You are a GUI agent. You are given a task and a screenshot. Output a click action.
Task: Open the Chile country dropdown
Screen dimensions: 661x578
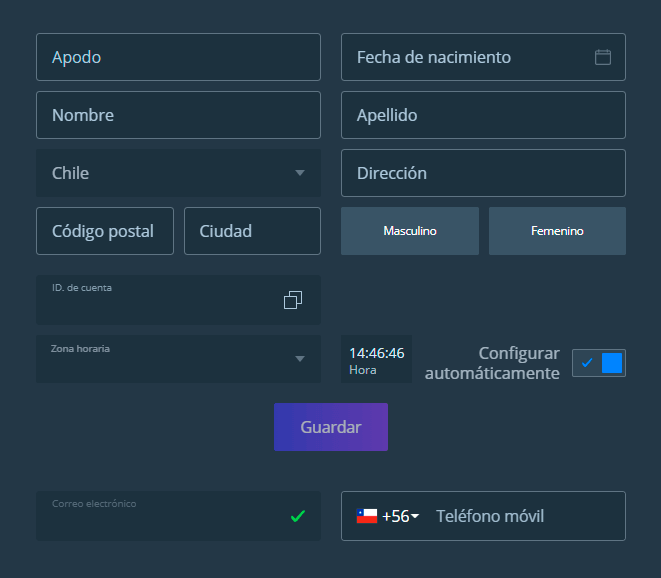(x=178, y=173)
